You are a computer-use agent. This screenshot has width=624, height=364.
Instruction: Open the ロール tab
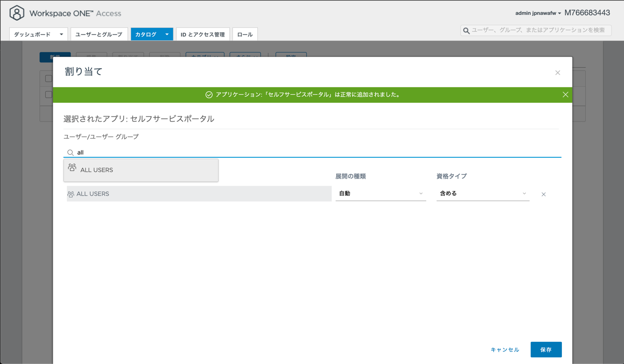tap(245, 35)
